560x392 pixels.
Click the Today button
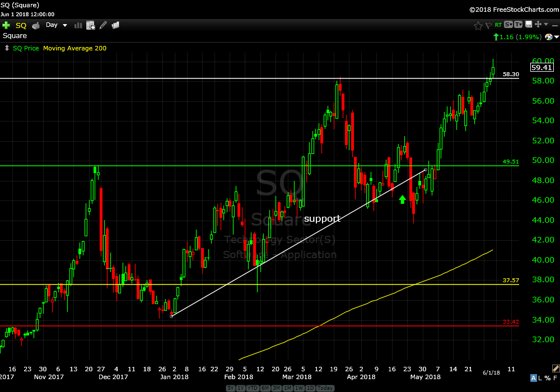pyautogui.click(x=325, y=388)
